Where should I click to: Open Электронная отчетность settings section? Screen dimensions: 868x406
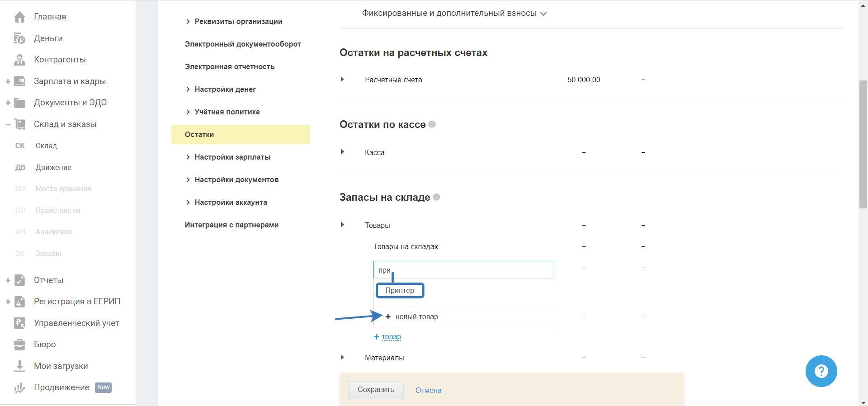230,66
